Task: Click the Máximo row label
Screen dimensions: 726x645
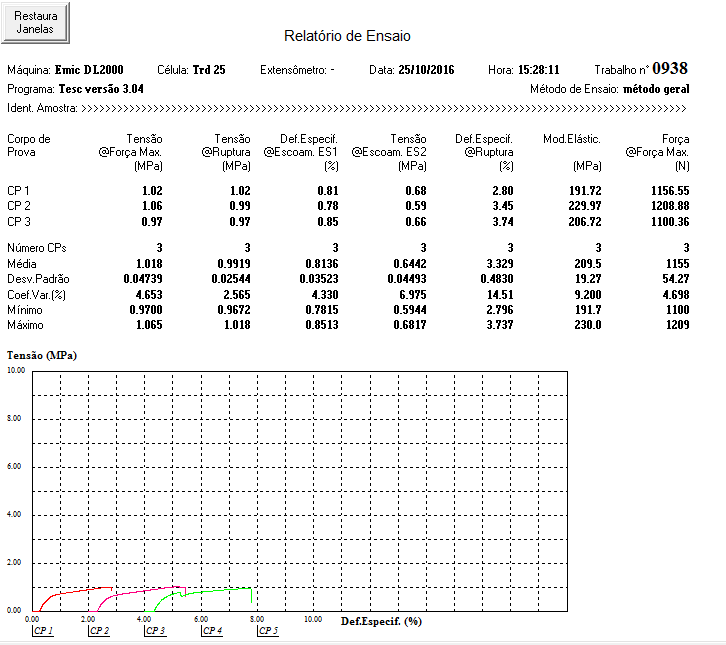Action: [25, 325]
